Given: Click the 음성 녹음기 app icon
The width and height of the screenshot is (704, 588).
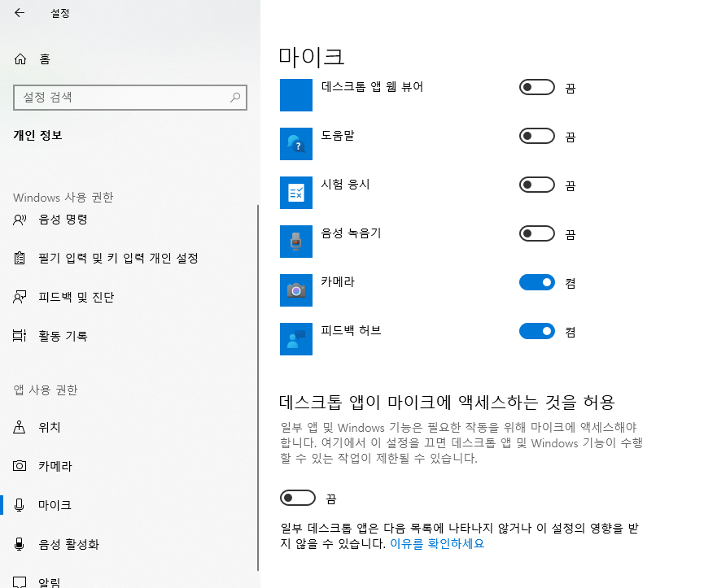Looking at the screenshot, I should pos(296,242).
